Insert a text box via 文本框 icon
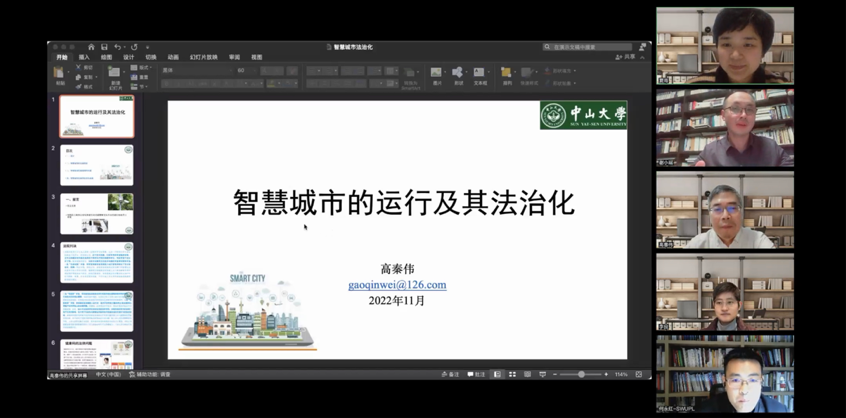Image resolution: width=846 pixels, height=418 pixels. (480, 73)
